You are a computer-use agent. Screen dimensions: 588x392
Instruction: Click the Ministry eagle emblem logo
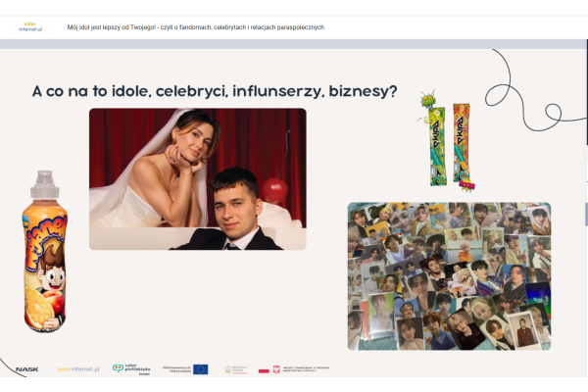[x=233, y=369]
